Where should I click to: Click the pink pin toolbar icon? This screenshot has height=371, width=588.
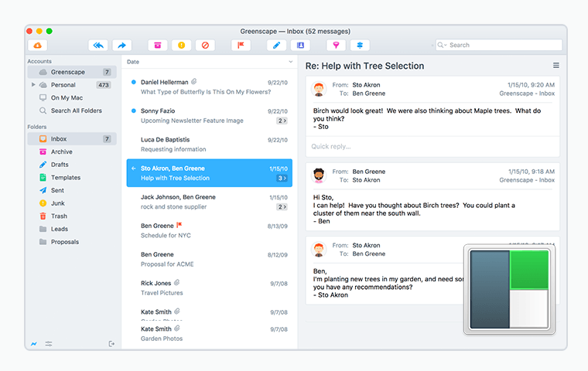(336, 46)
